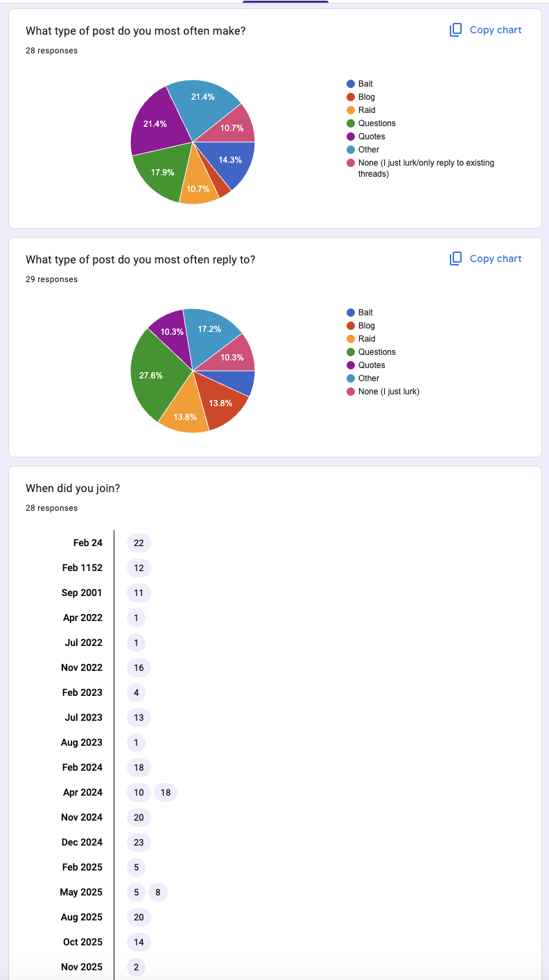Click the blue Bait legend dot in the first chart
Viewport: 549px width, 980px height.
351,84
